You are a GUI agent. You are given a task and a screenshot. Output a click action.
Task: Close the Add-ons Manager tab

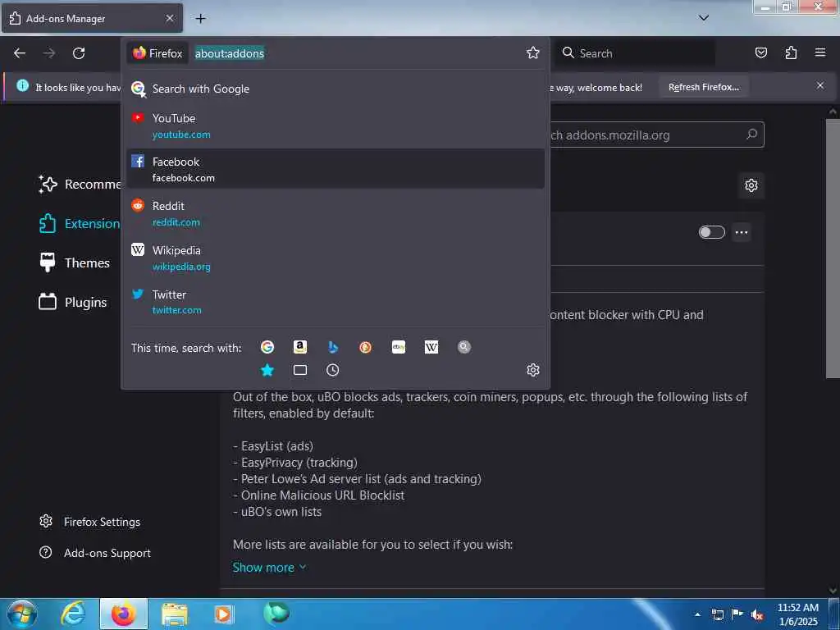[169, 18]
